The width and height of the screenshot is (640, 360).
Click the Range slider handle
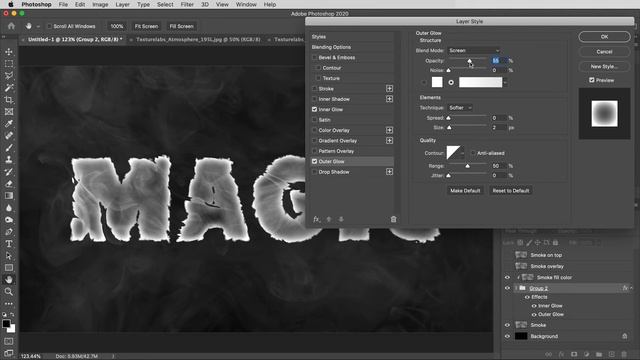point(467,166)
